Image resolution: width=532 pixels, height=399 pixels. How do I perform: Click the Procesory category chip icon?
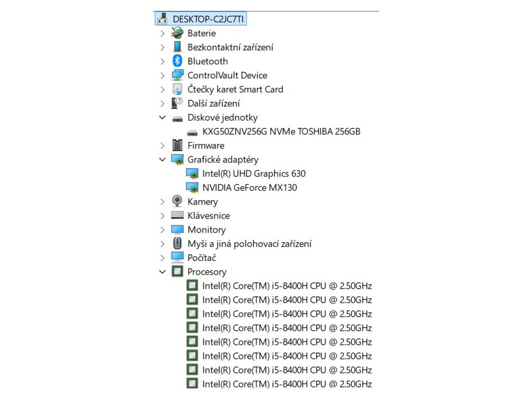point(177,271)
